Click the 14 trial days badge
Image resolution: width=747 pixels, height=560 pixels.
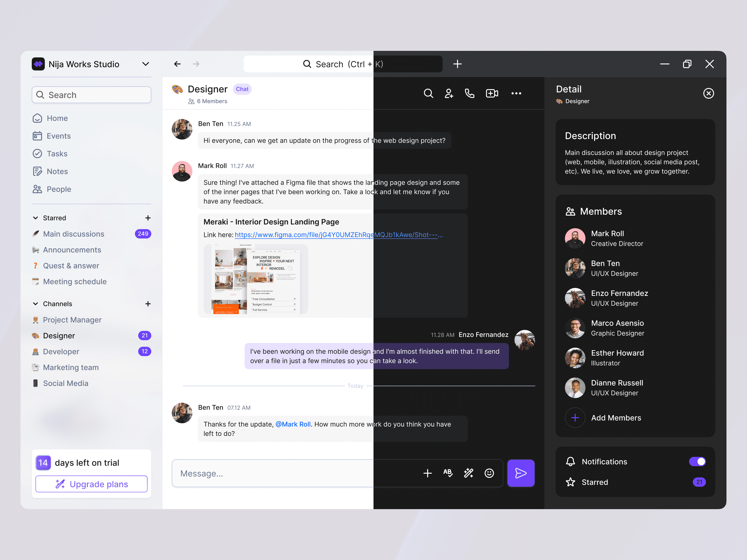pyautogui.click(x=43, y=463)
